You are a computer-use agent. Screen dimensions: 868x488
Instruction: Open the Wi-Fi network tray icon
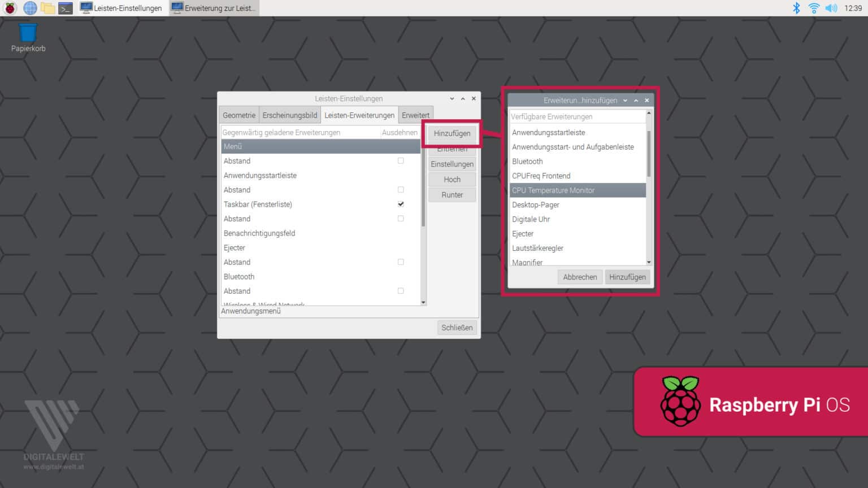(x=814, y=8)
